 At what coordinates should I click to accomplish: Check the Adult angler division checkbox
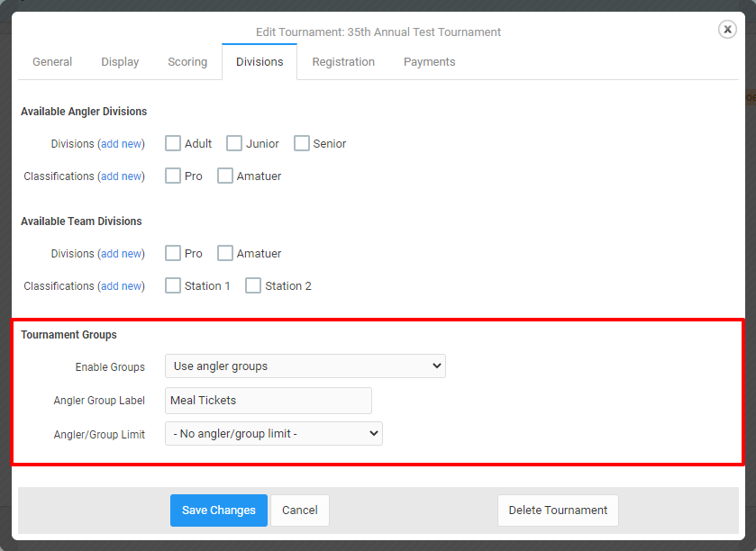173,143
